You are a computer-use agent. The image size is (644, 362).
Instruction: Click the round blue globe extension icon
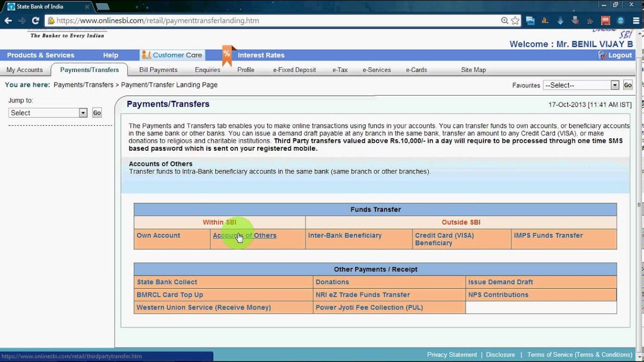tap(620, 21)
